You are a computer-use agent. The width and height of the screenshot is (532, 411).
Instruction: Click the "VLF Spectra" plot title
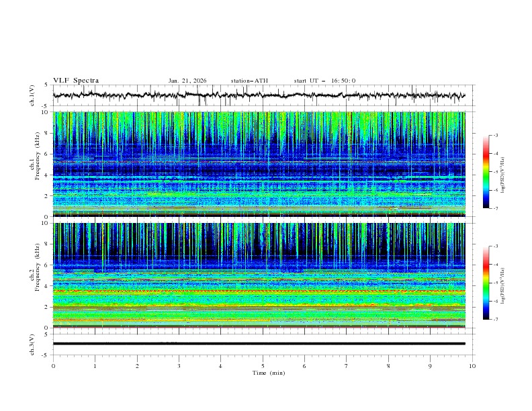pos(76,81)
